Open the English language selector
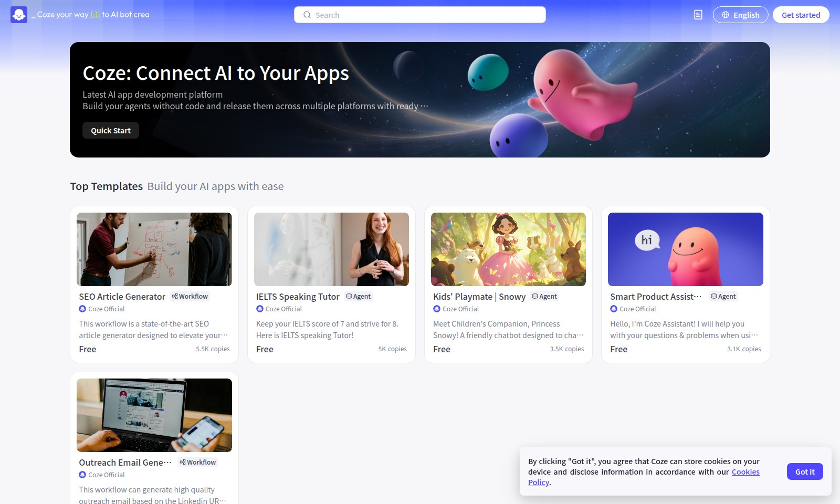 click(x=740, y=15)
